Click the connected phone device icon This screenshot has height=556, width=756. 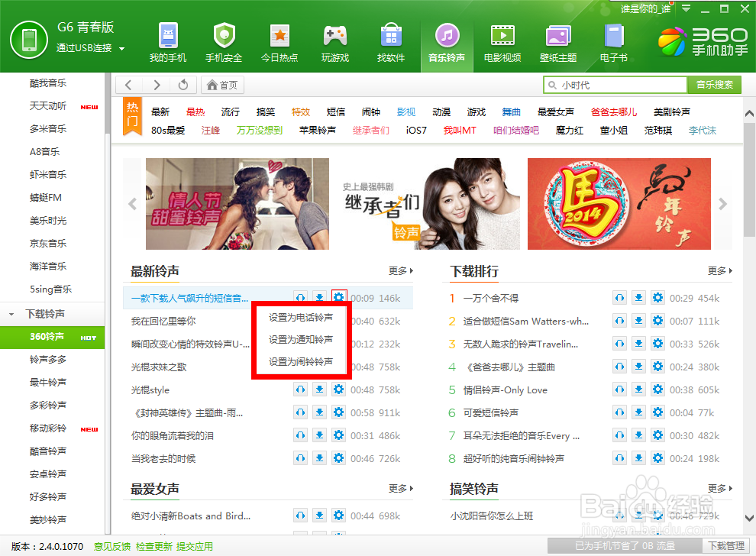[29, 40]
